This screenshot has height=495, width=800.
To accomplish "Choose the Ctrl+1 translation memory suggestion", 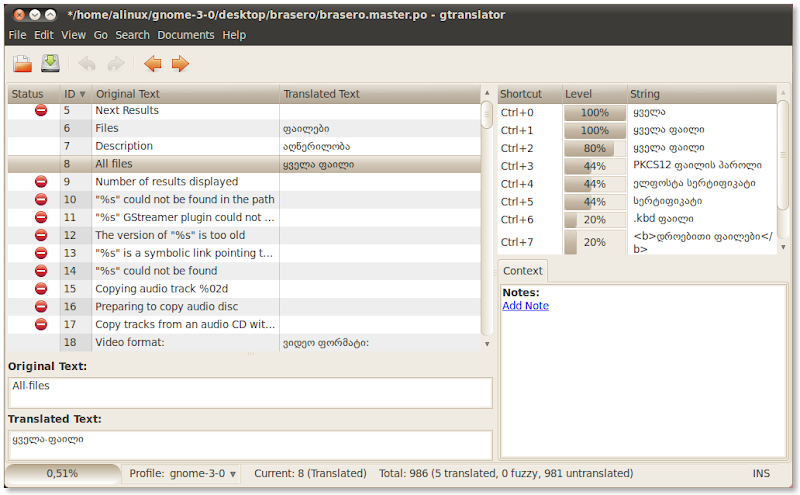I will [637, 131].
